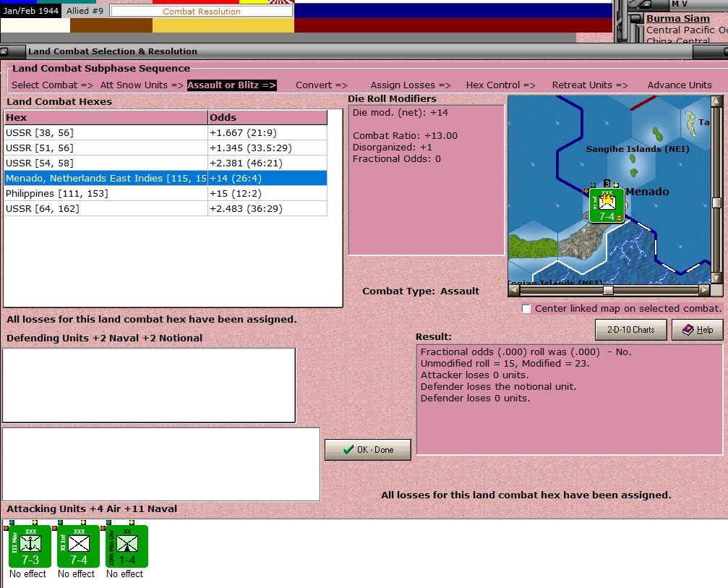This screenshot has width=728, height=588.
Task: Click the Jan/Feb 1944 turn label
Action: (30, 11)
